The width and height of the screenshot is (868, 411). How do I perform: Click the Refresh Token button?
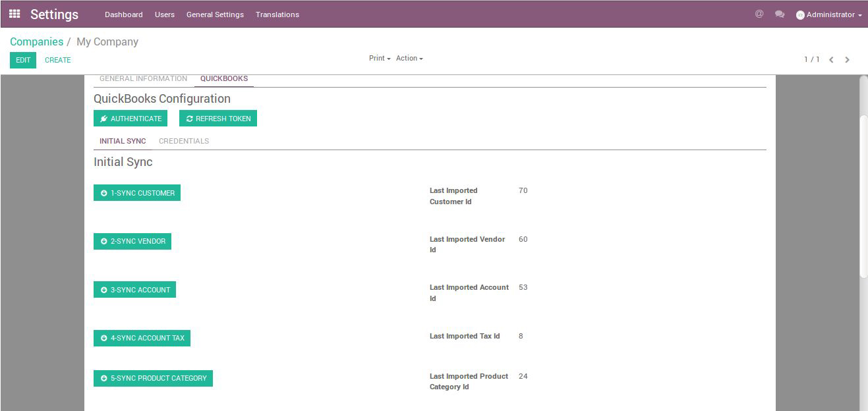click(218, 119)
